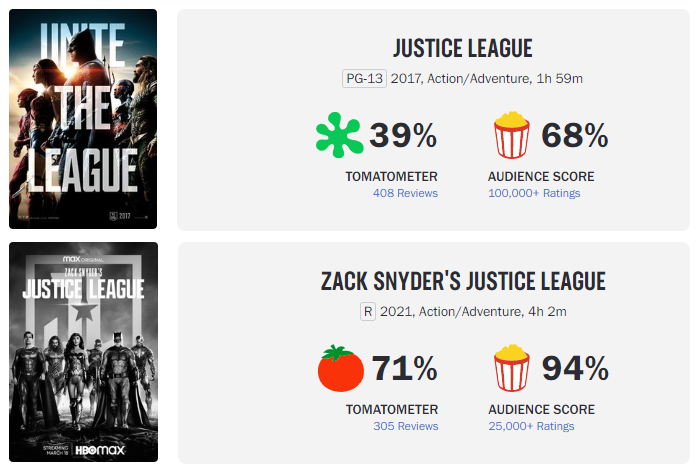Screen dimensions: 700x472
Task: Click the popcorn bucket beside 94%
Action: (x=511, y=369)
